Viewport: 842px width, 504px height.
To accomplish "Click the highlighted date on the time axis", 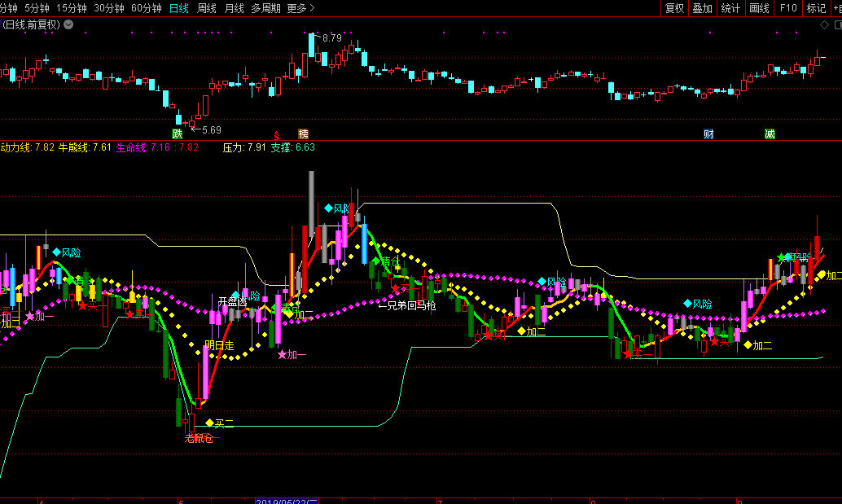I will pos(287,500).
